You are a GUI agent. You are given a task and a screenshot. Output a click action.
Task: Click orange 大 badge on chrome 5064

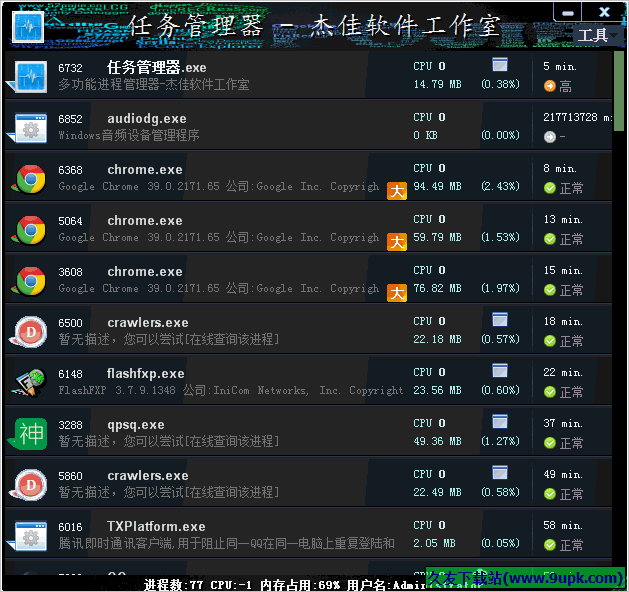397,242
